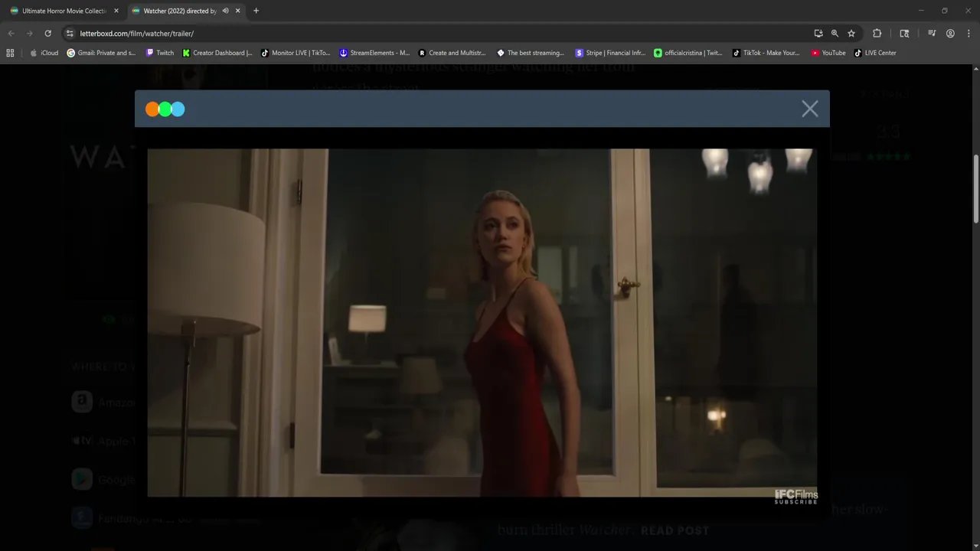The width and height of the screenshot is (980, 551).
Task: Open the Creator Dashboard bookmark
Action: (217, 53)
